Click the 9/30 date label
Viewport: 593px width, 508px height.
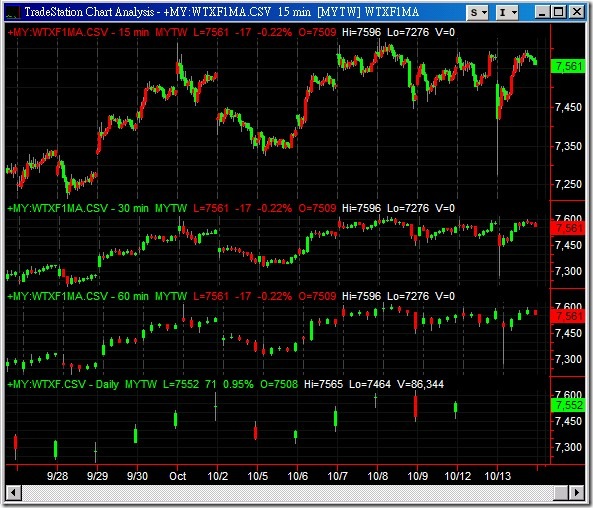pyautogui.click(x=137, y=476)
